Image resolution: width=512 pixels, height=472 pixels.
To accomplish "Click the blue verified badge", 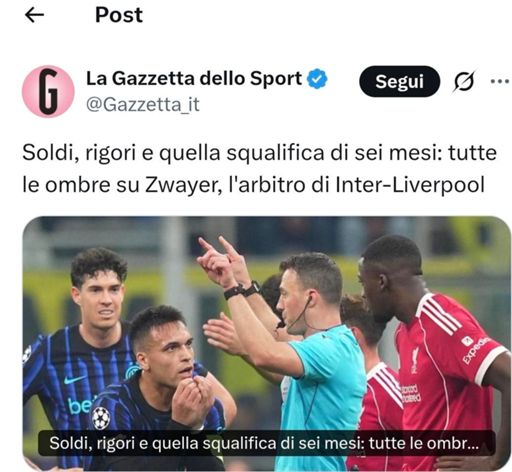I will tap(317, 79).
